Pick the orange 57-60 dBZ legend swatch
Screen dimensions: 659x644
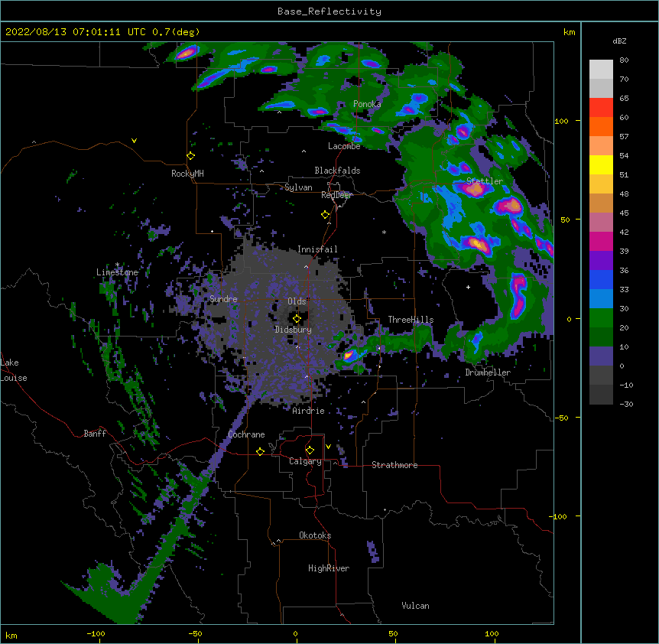point(601,126)
